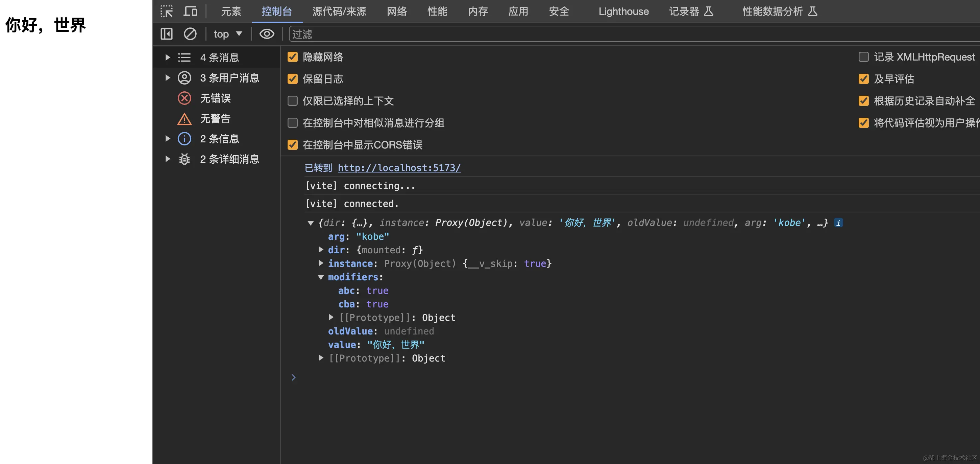Switch to the Lighthouse tab
Viewport: 980px width, 464px height.
tap(623, 11)
